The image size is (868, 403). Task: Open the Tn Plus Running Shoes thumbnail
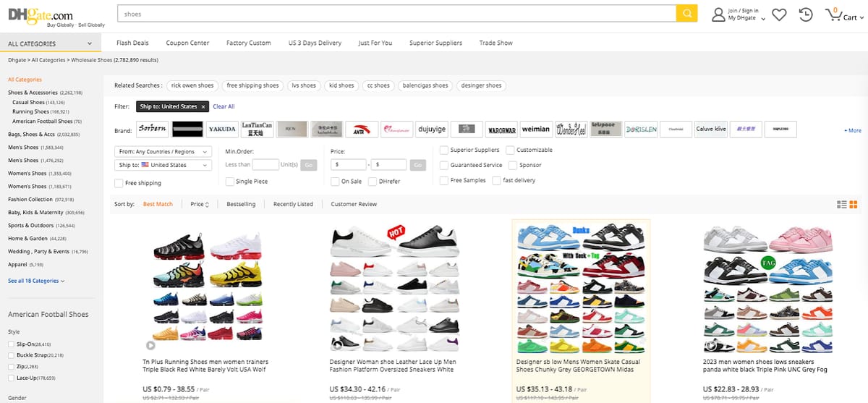click(203, 287)
